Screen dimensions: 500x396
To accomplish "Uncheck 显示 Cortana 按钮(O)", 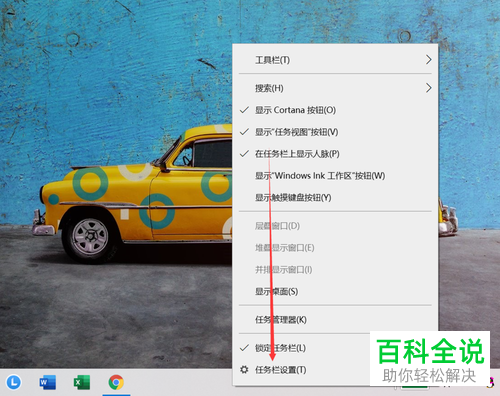I will click(x=335, y=110).
